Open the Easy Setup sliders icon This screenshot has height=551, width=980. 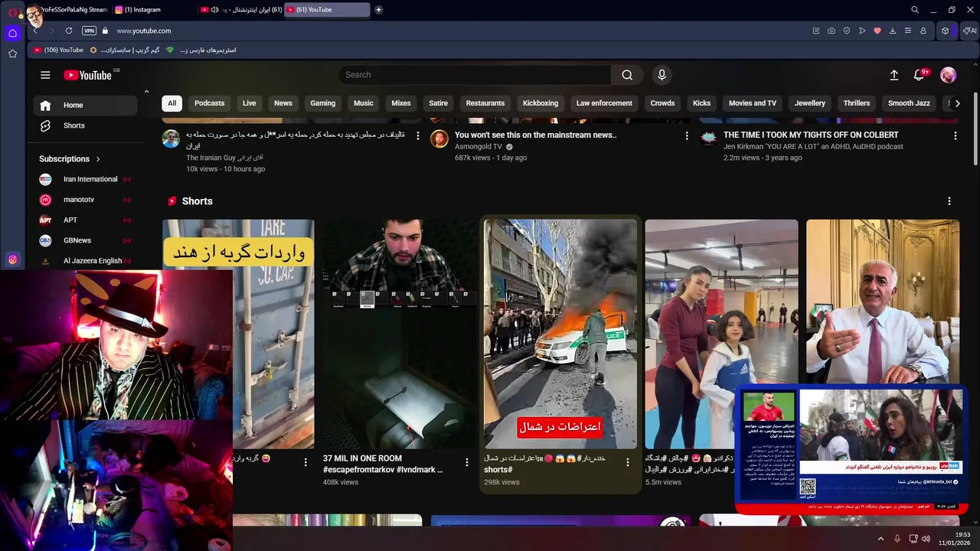click(x=908, y=31)
